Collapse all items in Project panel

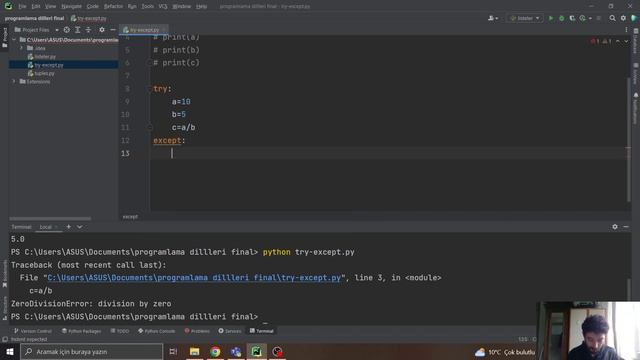pos(88,30)
